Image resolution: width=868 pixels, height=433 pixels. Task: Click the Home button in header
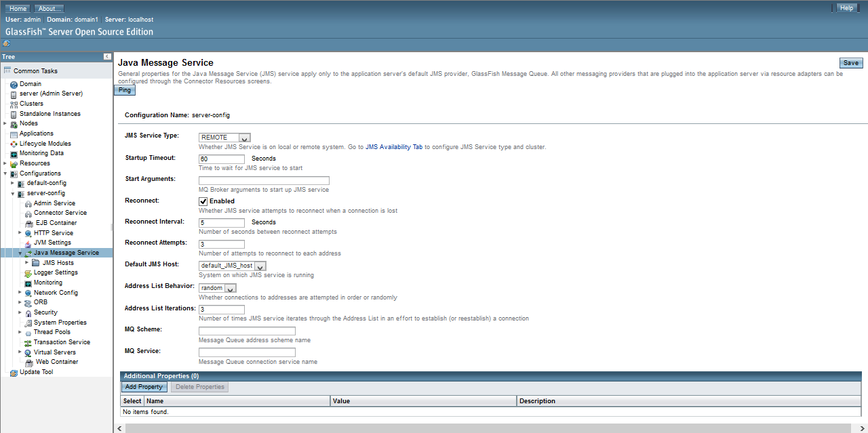click(18, 9)
